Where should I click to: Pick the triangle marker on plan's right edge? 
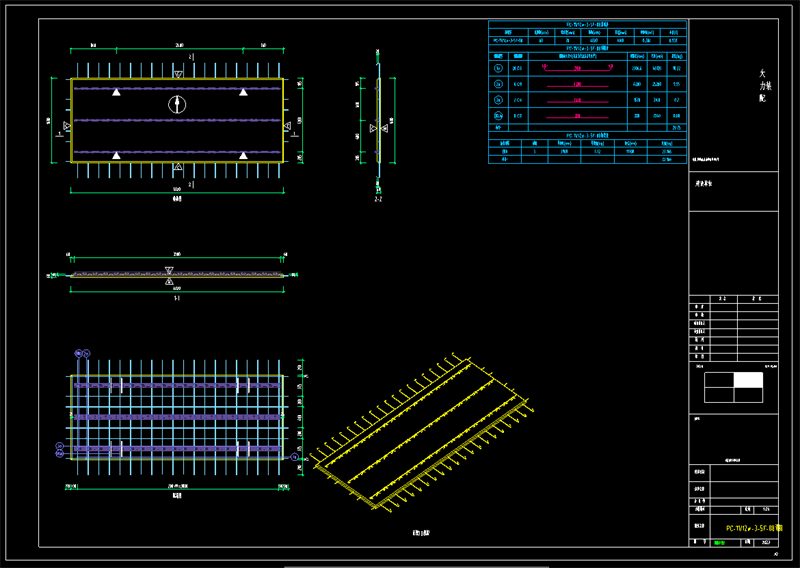tap(287, 126)
